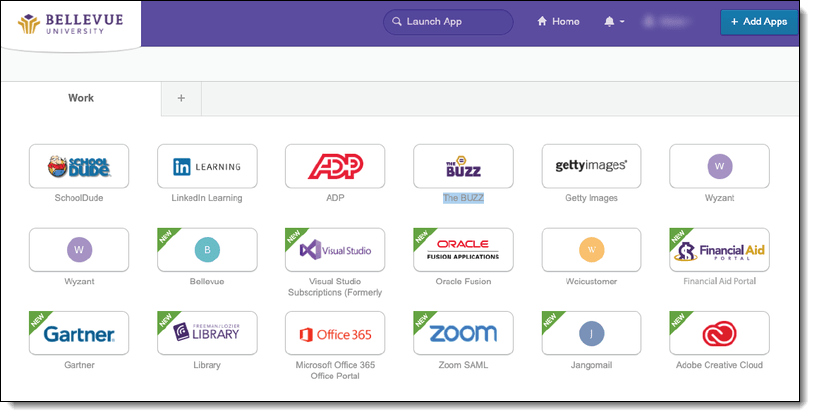Click the "Zoom SAML" label text

(463, 365)
